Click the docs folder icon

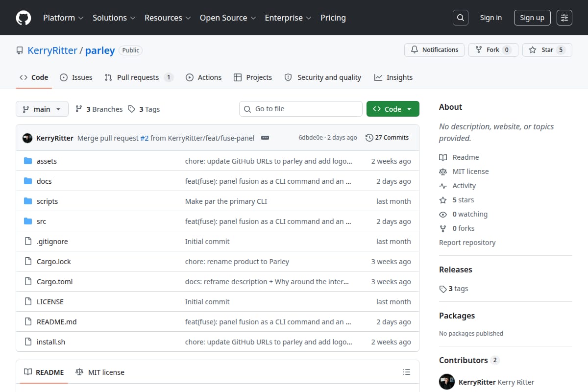coord(28,181)
